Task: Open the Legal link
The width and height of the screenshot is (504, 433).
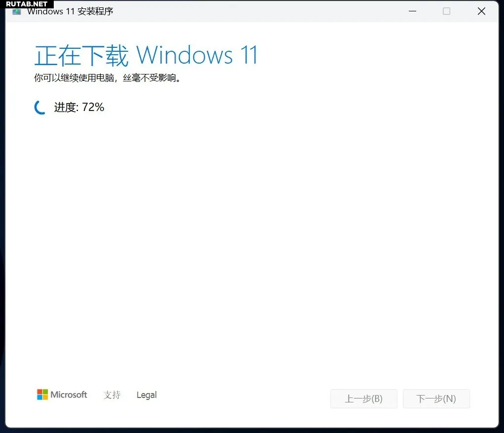Action: 146,395
